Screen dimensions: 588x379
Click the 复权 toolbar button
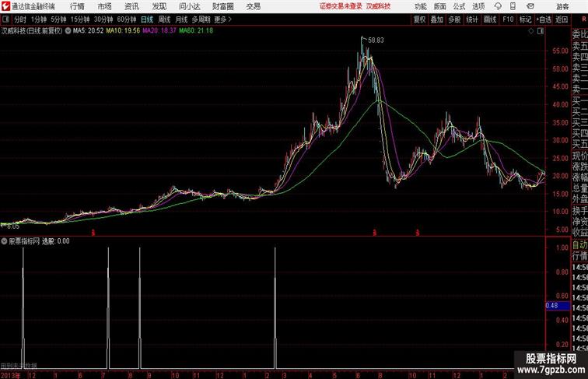(x=420, y=19)
